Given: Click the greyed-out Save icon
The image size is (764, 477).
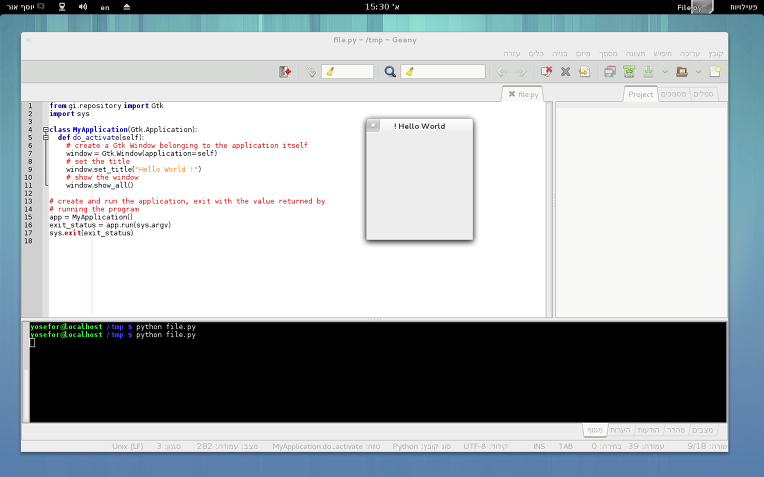Looking at the screenshot, I should (x=648, y=72).
